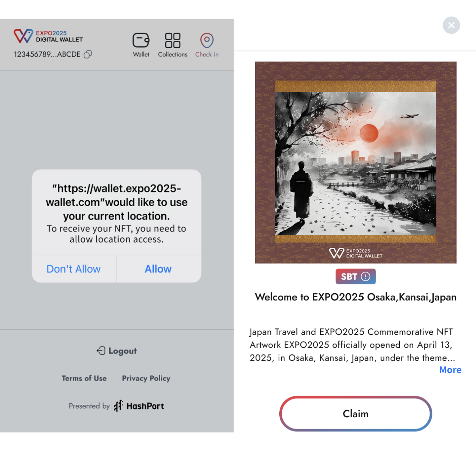The width and height of the screenshot is (476, 452).
Task: Click the HashPort logo in footer
Action: click(139, 406)
